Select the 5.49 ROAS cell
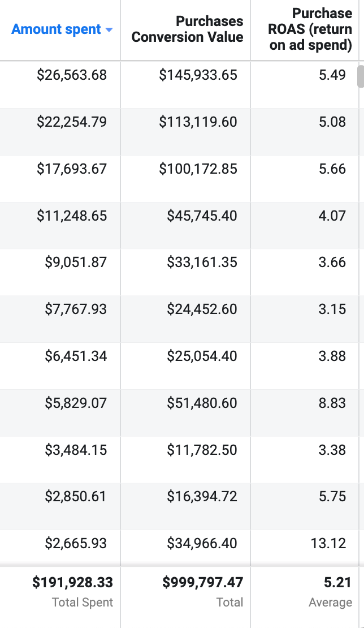 332,75
